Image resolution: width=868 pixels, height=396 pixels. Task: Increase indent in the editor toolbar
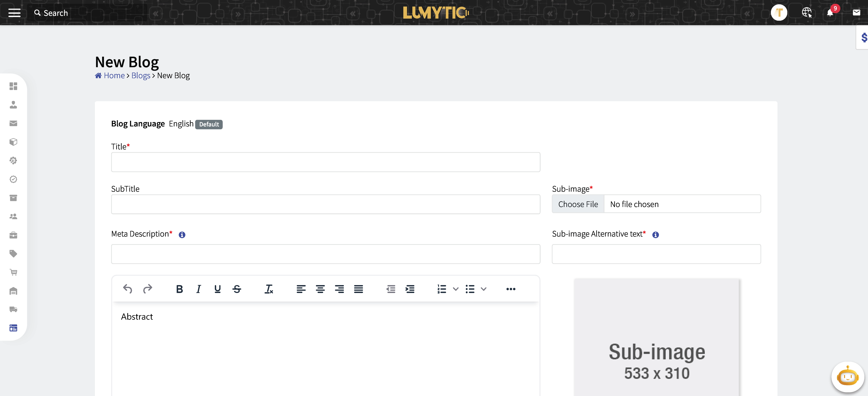410,289
